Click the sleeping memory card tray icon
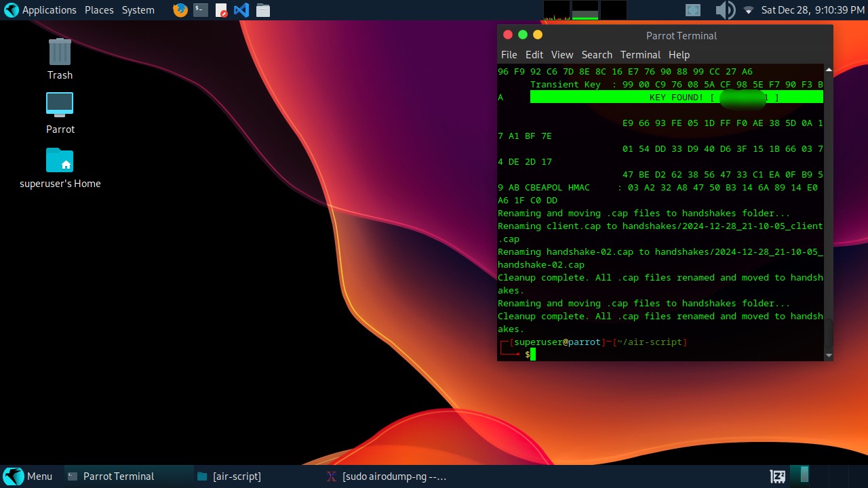The height and width of the screenshot is (488, 868). coord(778,476)
